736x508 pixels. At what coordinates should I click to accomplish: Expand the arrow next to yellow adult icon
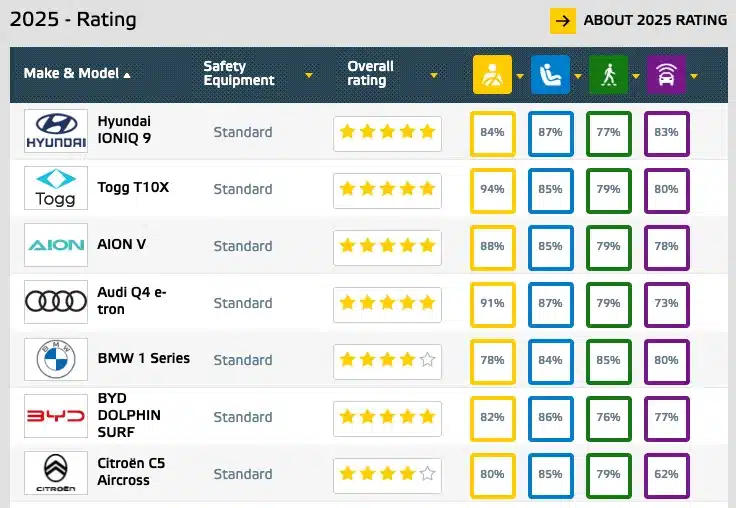pos(520,76)
